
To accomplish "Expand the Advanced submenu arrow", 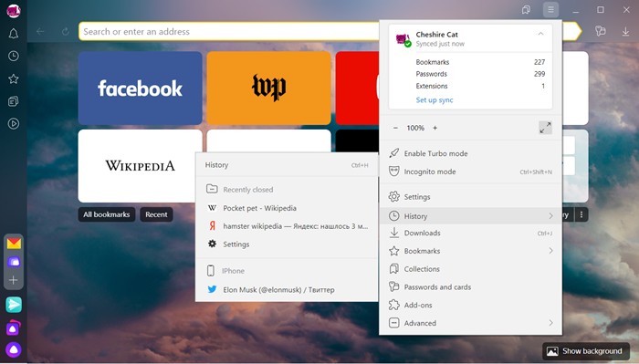I will [x=550, y=323].
